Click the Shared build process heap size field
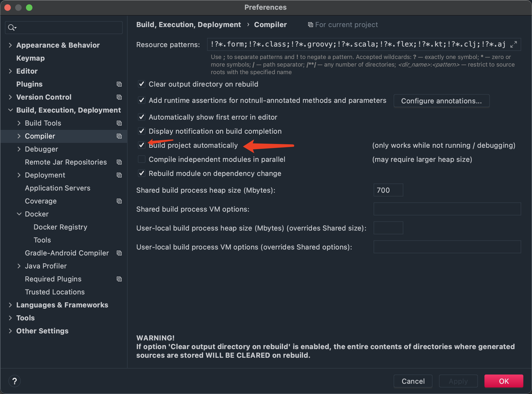Image resolution: width=532 pixels, height=394 pixels. (x=388, y=190)
